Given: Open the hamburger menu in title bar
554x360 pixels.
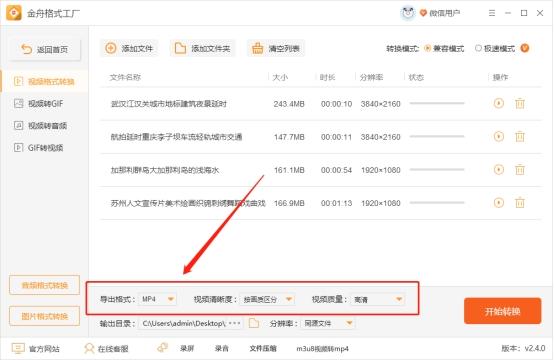Looking at the screenshot, I should point(491,13).
